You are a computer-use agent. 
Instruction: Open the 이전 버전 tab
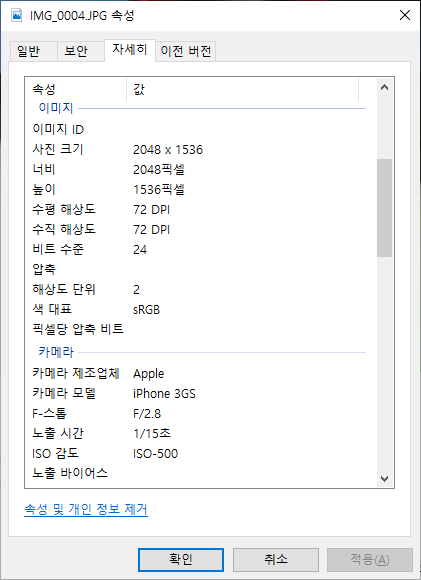[185, 51]
